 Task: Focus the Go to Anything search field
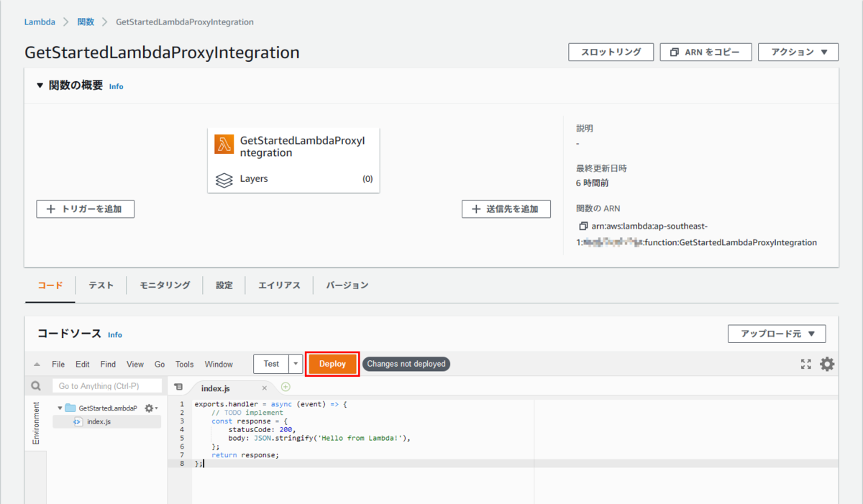pyautogui.click(x=106, y=386)
